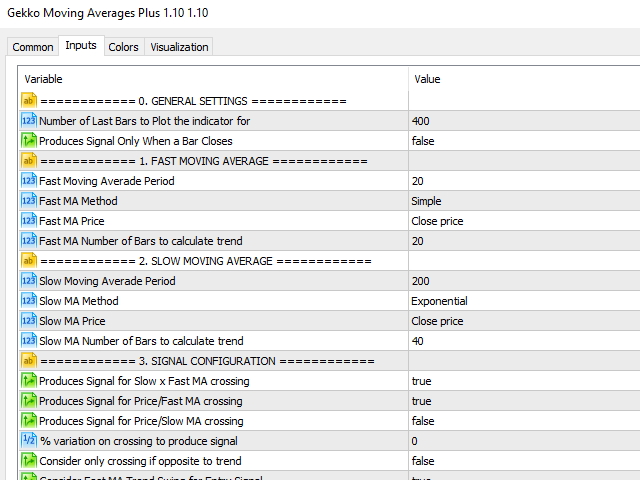Toggle the Slow x Fast MA crossing true value
This screenshot has height=480, width=640.
[421, 381]
